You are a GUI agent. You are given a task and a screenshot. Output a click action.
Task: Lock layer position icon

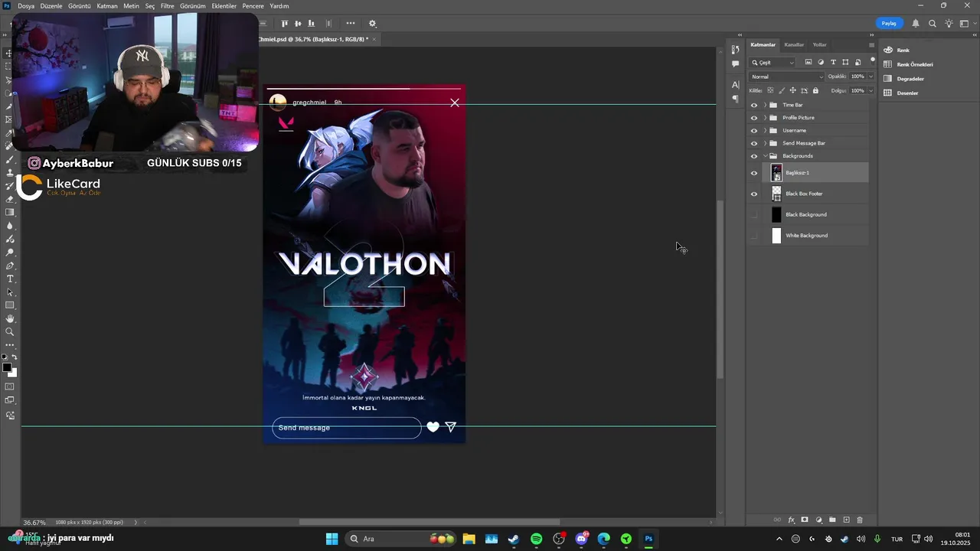click(x=792, y=90)
